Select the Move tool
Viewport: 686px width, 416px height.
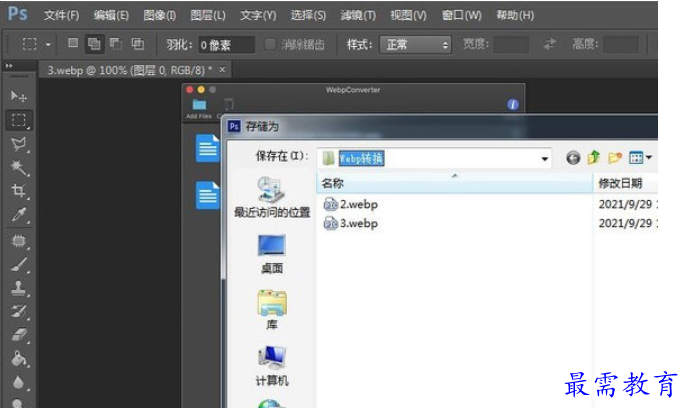tap(18, 96)
